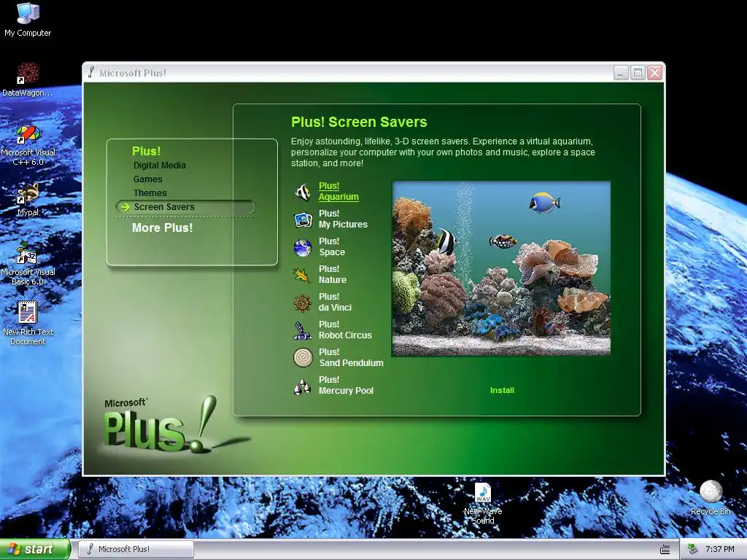Minimize the Microsoft Plus! window
Image resolution: width=747 pixels, height=560 pixels.
(x=621, y=73)
